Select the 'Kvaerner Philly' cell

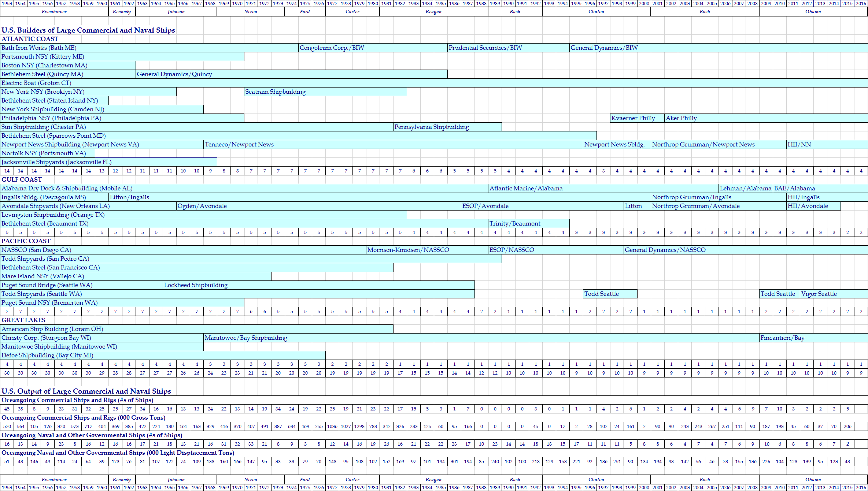tap(637, 118)
